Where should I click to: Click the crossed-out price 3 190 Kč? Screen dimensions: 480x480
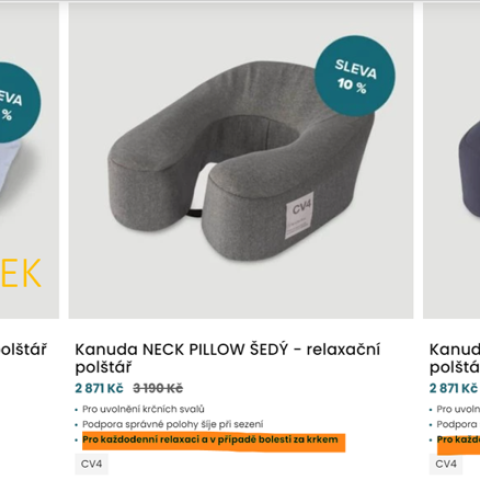(158, 388)
